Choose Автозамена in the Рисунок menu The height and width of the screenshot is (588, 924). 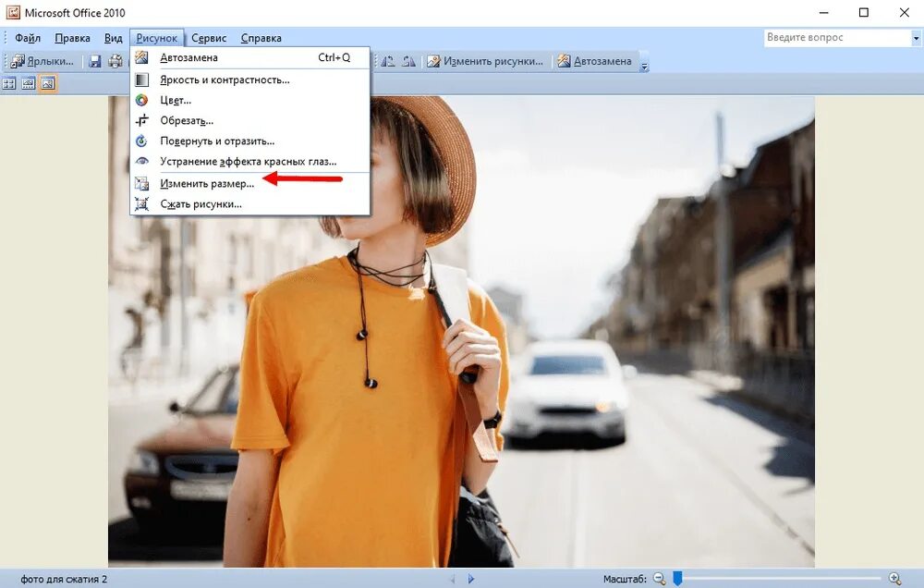point(250,58)
